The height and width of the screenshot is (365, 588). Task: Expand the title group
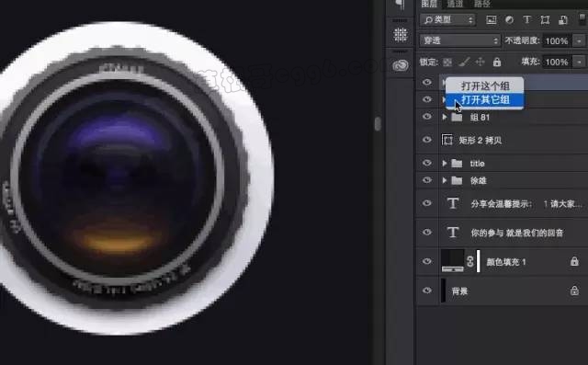coord(445,163)
